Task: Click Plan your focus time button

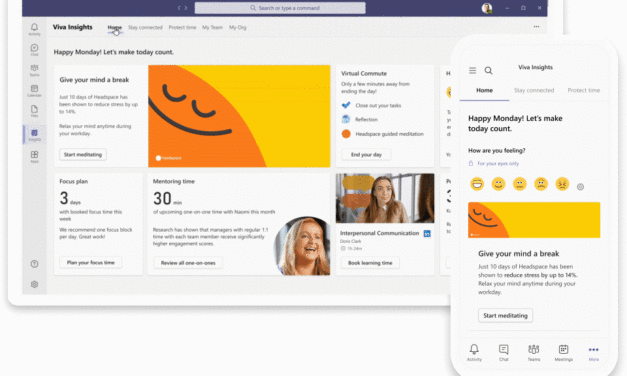Action: pyautogui.click(x=91, y=262)
